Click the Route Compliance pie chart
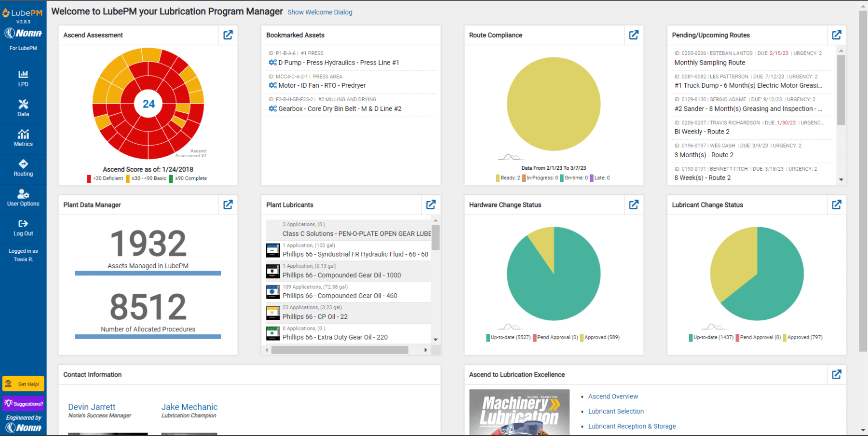This screenshot has height=436, width=868. point(554,104)
